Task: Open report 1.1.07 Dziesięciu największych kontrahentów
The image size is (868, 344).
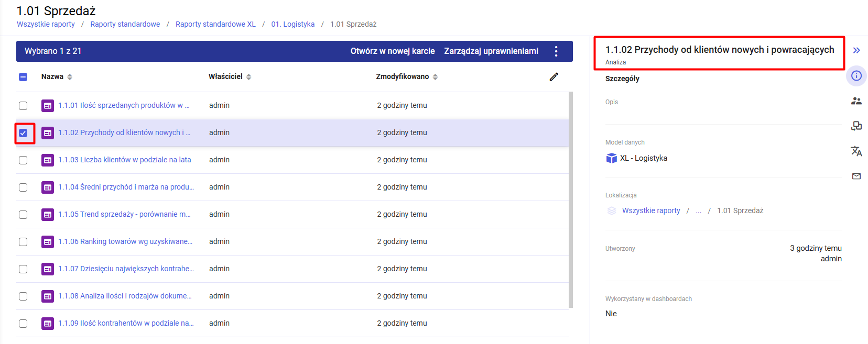Action: [x=126, y=269]
